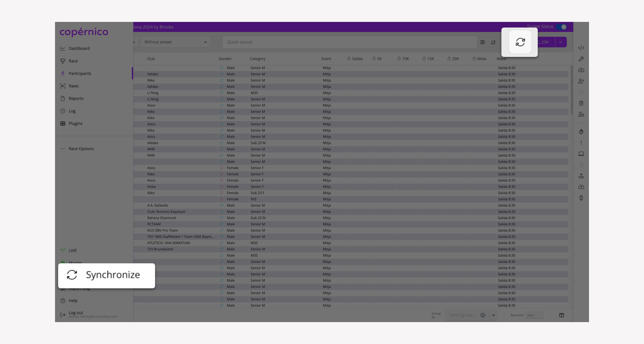Click the add participant icon
The width and height of the screenshot is (644, 344).
coord(581,81)
